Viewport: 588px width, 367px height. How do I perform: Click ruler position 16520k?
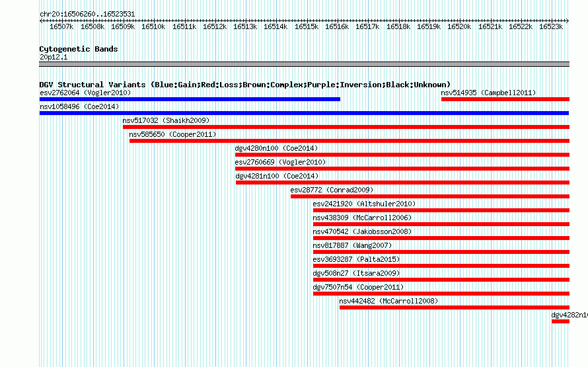tap(459, 26)
